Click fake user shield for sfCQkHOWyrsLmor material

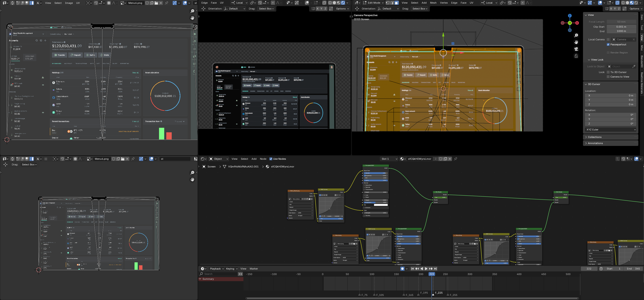pyautogui.click(x=441, y=159)
